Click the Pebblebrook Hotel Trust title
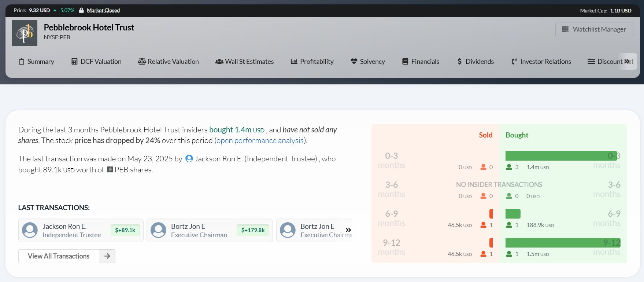Image resolution: width=644 pixels, height=282 pixels. (89, 28)
